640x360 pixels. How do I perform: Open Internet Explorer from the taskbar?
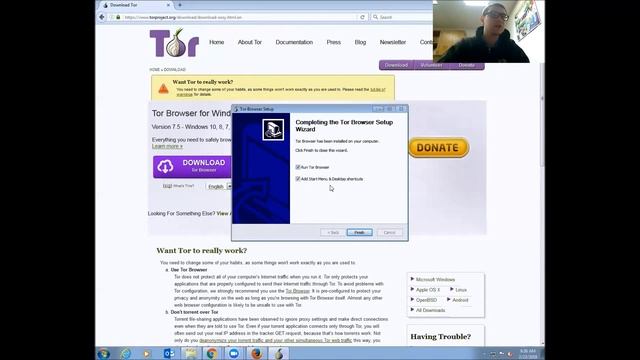[x=126, y=353]
